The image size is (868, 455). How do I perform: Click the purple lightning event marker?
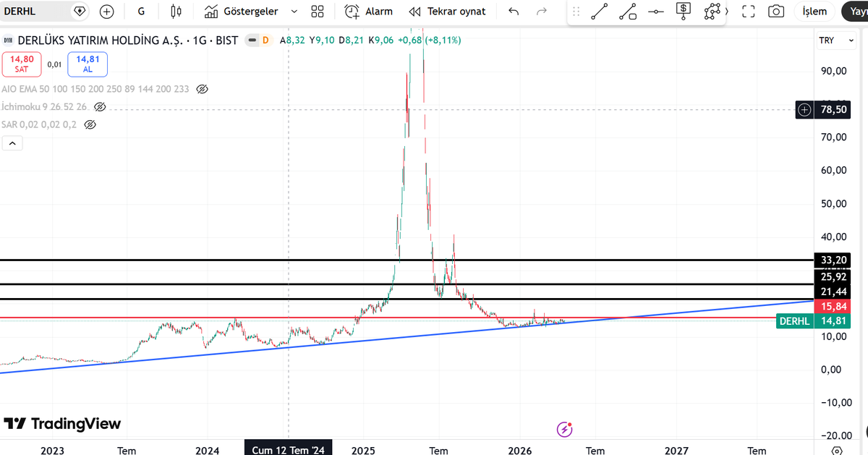click(565, 430)
